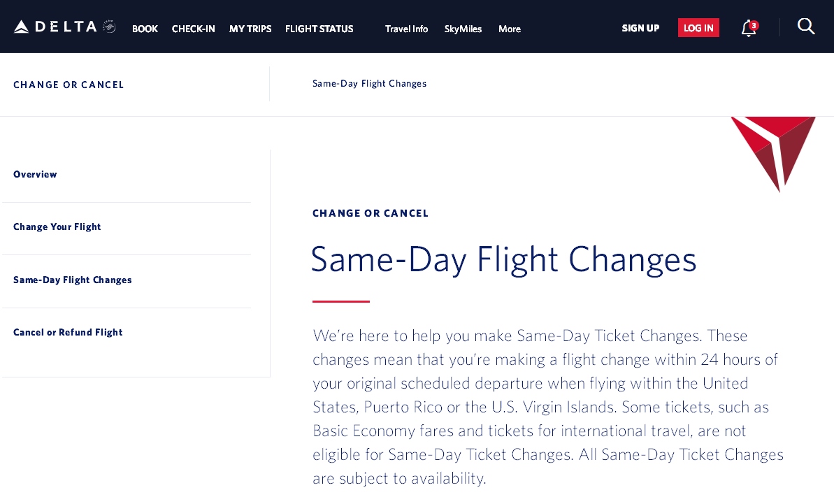Image resolution: width=834 pixels, height=504 pixels.
Task: Select Change Your Flight in the sidebar
Action: click(x=57, y=226)
